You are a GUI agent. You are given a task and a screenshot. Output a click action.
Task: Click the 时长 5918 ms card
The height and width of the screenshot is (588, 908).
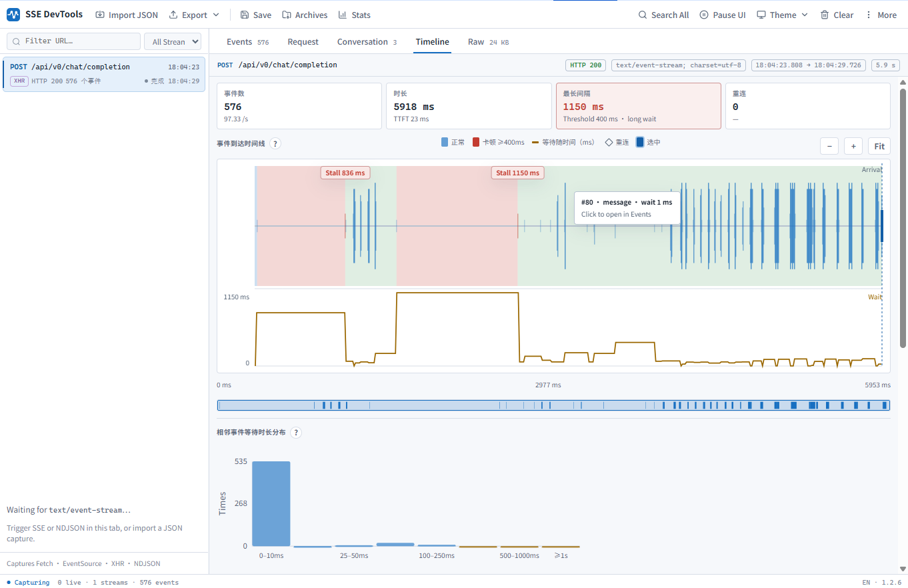pyautogui.click(x=469, y=106)
